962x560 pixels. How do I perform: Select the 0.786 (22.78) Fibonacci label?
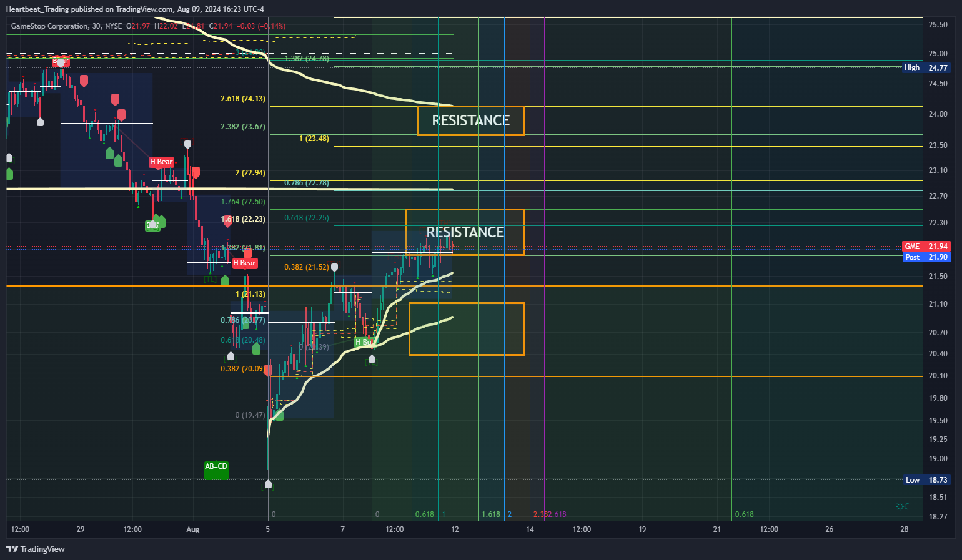307,183
